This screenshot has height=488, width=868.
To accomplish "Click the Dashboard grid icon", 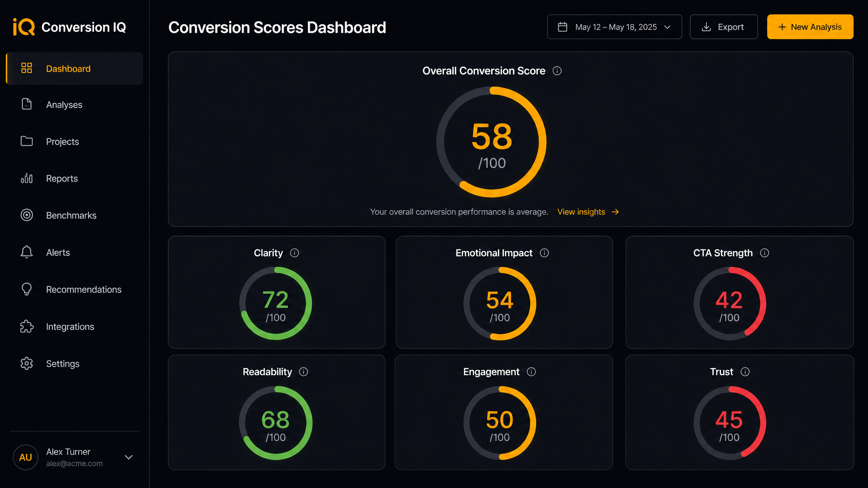I will click(27, 68).
